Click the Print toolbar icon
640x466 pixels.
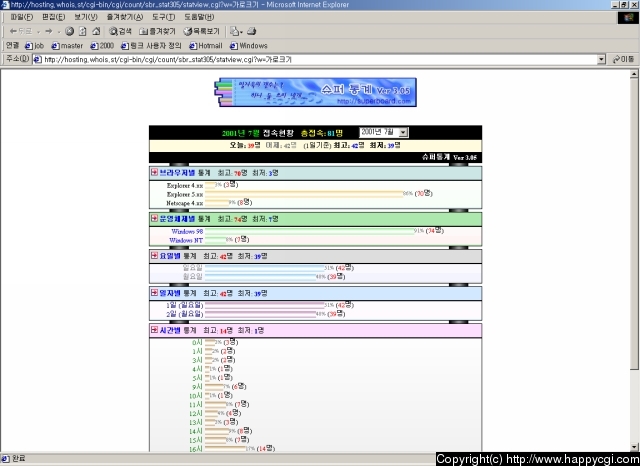(x=252, y=31)
